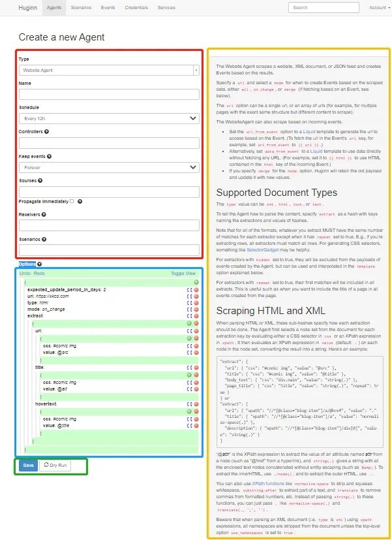This screenshot has width=392, height=540.
Task: Open the Keep events dropdown set to Forever
Action: [x=109, y=167]
